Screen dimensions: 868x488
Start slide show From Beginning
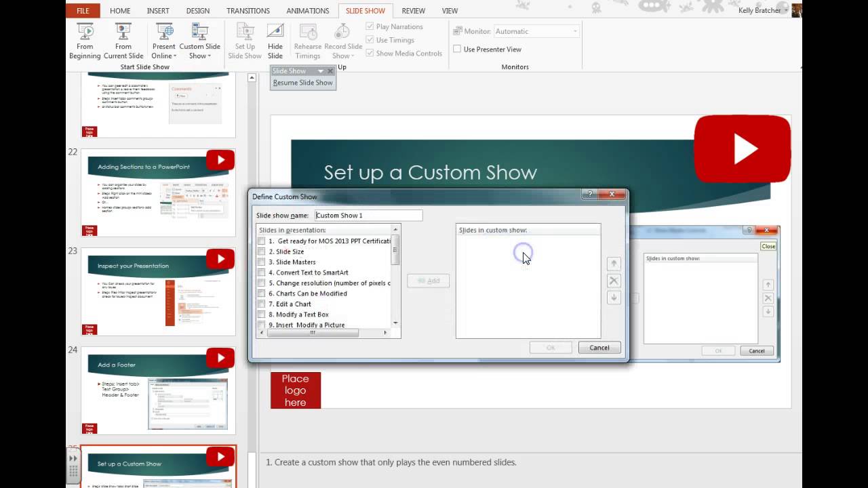click(85, 41)
